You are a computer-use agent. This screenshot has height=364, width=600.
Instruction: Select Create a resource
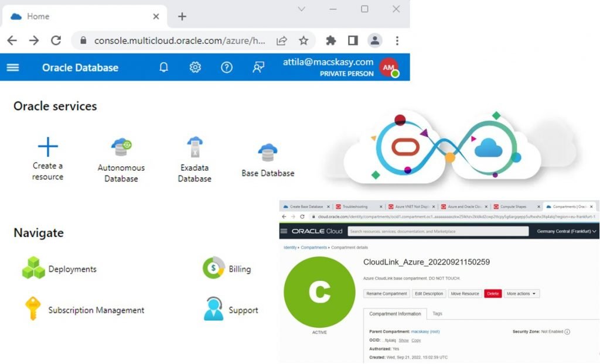(47, 154)
